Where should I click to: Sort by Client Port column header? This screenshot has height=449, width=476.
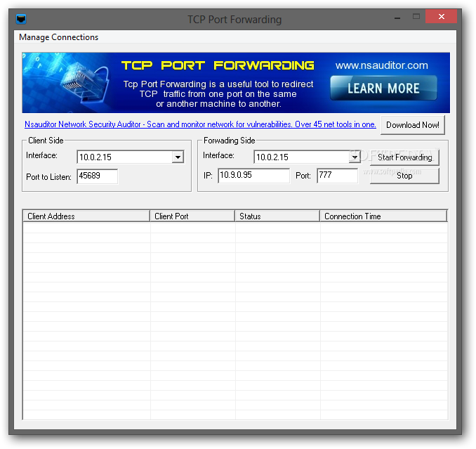pos(192,216)
